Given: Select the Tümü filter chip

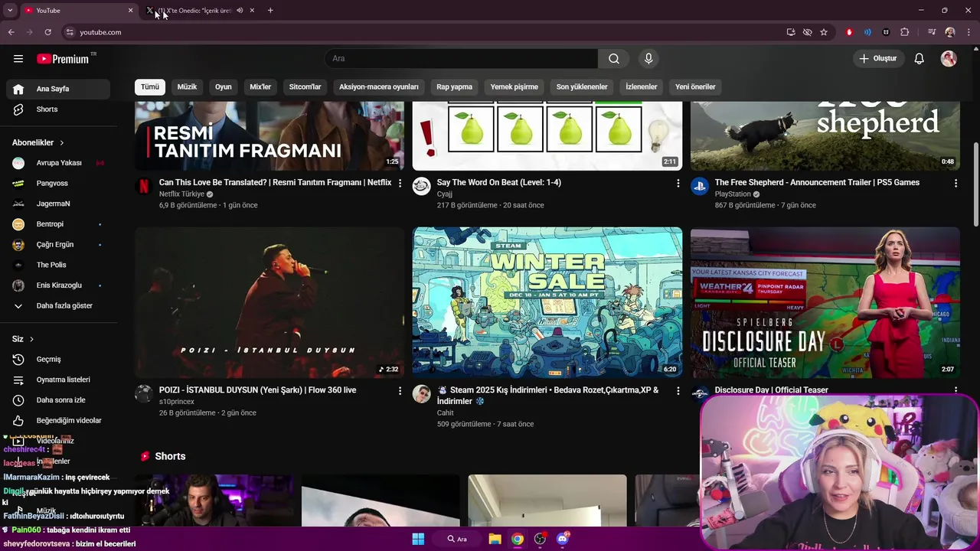Looking at the screenshot, I should [150, 86].
